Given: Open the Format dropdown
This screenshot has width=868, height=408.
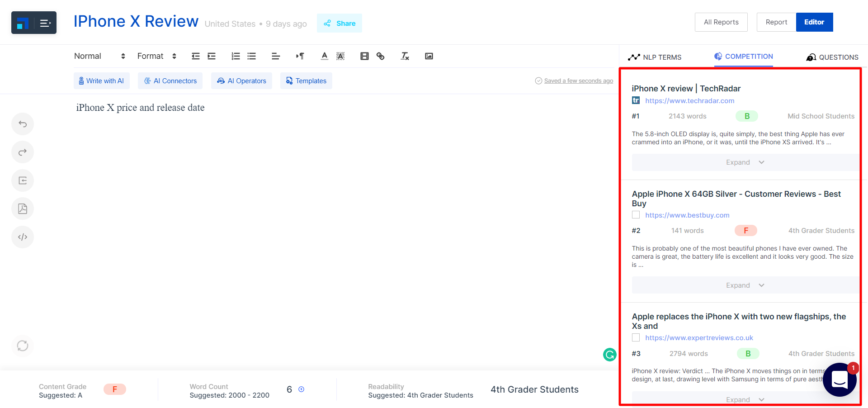Looking at the screenshot, I should [x=157, y=56].
